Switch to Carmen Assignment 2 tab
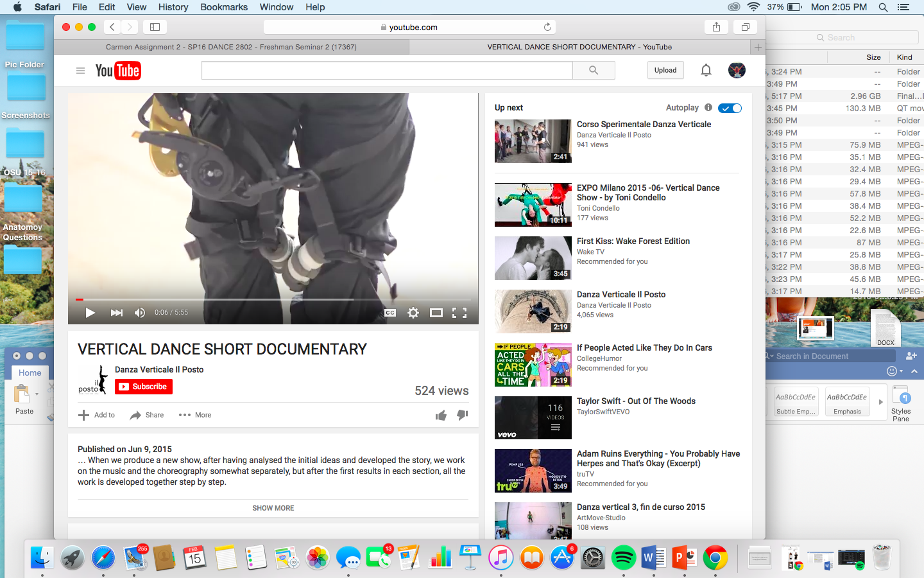The width and height of the screenshot is (924, 578). tap(231, 47)
